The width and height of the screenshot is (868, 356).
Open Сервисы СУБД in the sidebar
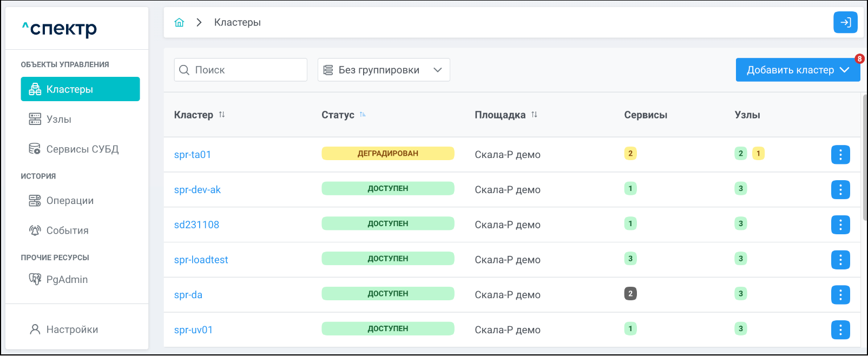click(x=82, y=149)
